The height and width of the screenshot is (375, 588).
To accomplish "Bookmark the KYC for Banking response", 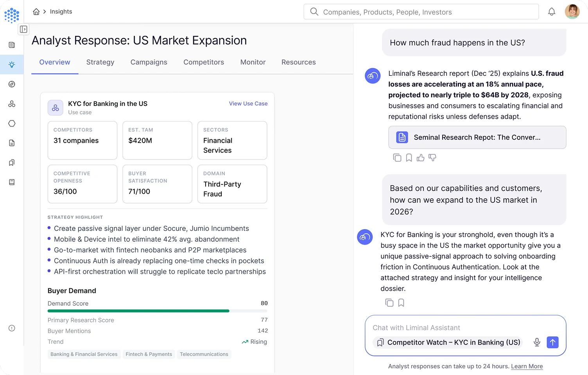I will [401, 302].
